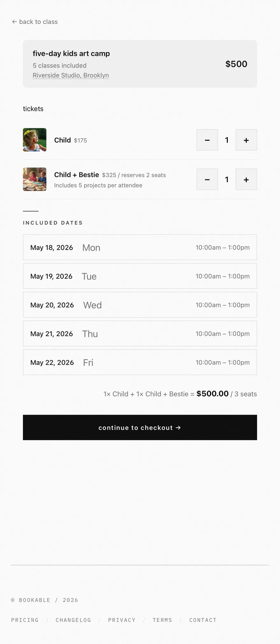Select the May 20, 2026 Wed row

tap(140, 305)
